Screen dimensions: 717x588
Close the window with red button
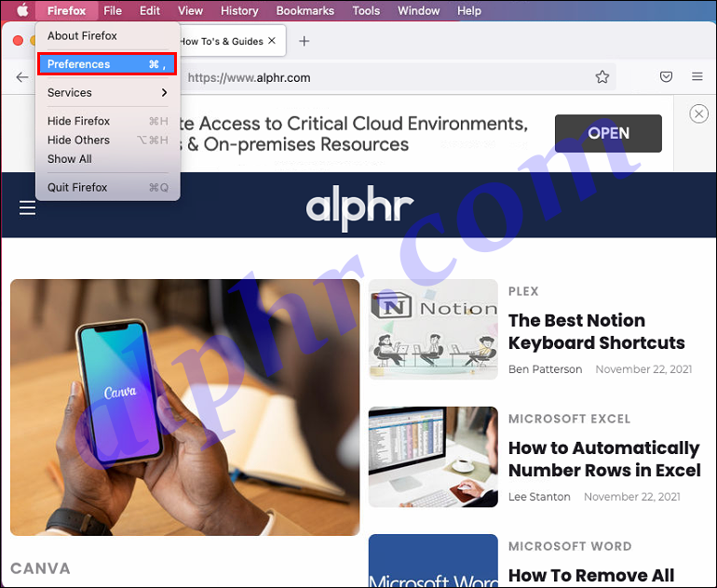point(19,41)
